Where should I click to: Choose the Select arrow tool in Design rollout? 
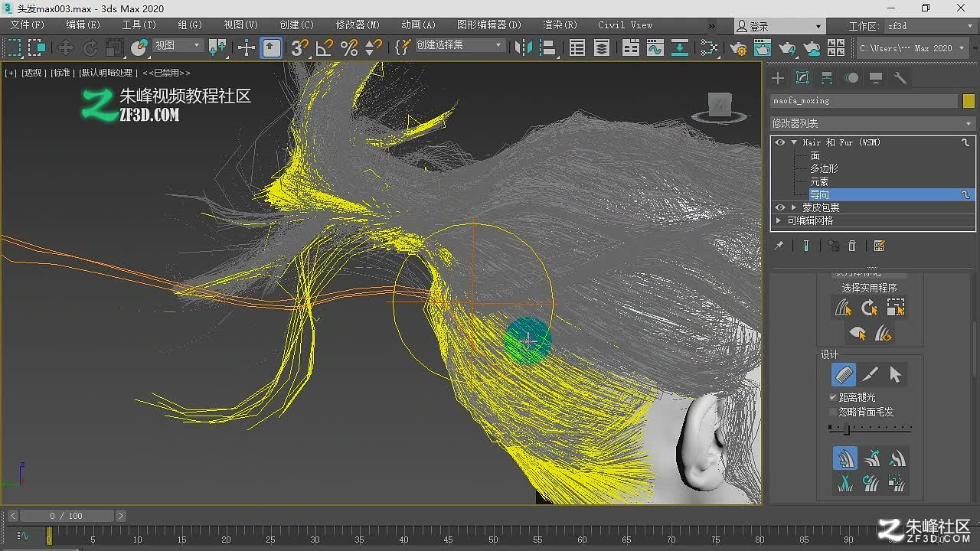895,375
